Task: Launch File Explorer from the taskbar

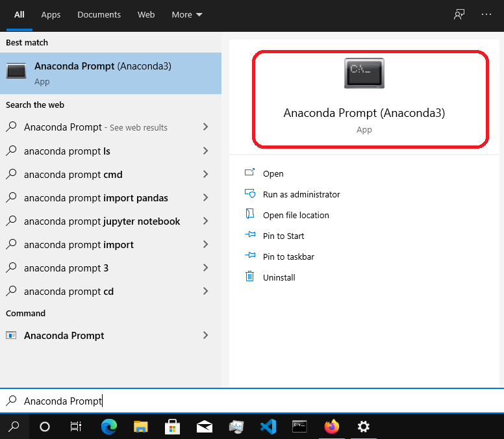Action: tap(140, 427)
